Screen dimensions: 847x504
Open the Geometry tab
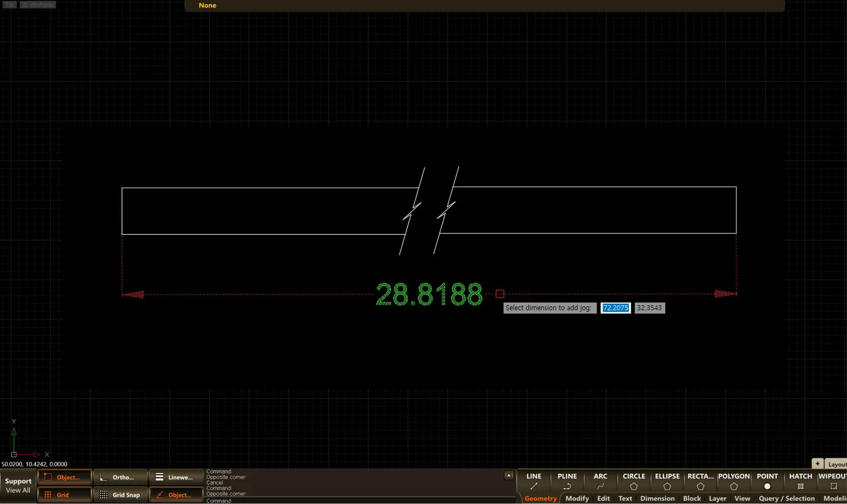pos(540,498)
